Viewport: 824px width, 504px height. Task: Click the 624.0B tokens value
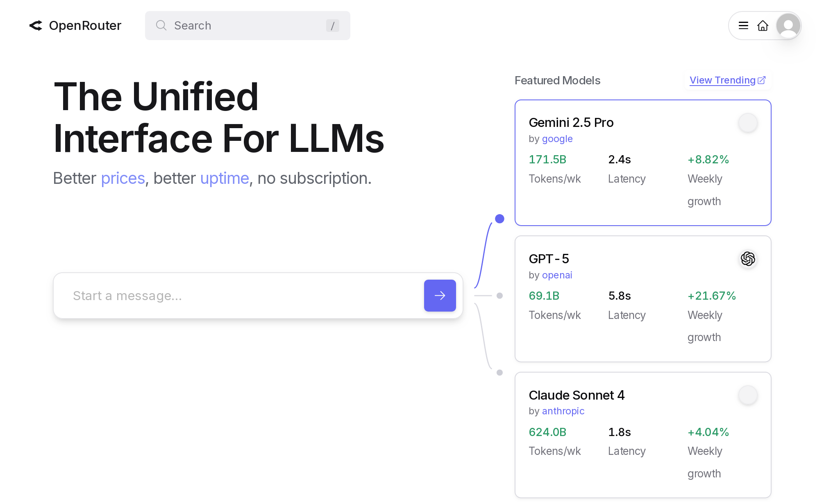[x=547, y=432]
